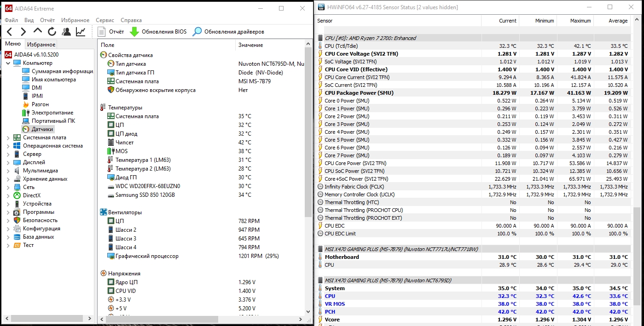Open the Сервис menu
Image resolution: width=644 pixels, height=326 pixels.
pos(105,20)
